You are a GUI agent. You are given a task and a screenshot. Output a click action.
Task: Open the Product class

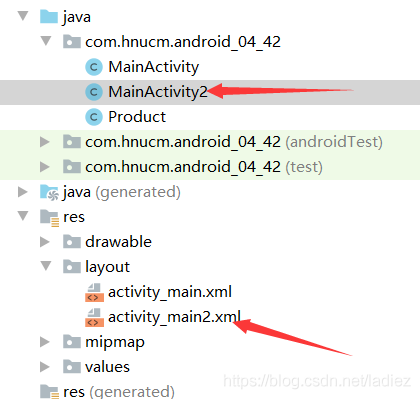tap(137, 117)
